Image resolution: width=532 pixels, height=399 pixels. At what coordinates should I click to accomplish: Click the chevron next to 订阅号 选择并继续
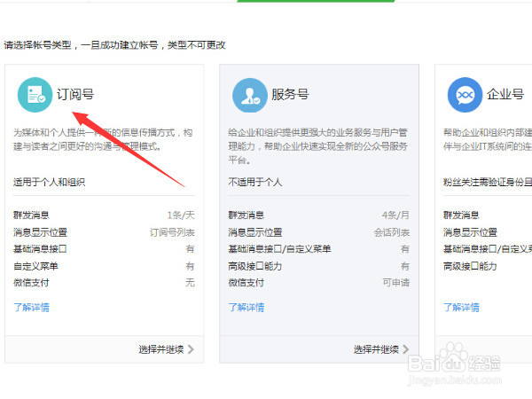[191, 349]
